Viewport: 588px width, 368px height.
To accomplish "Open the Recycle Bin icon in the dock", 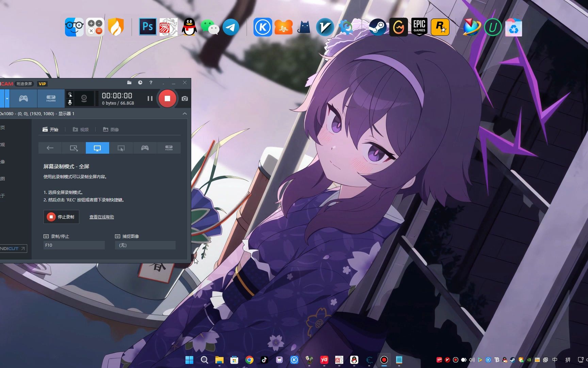I will [x=513, y=27].
